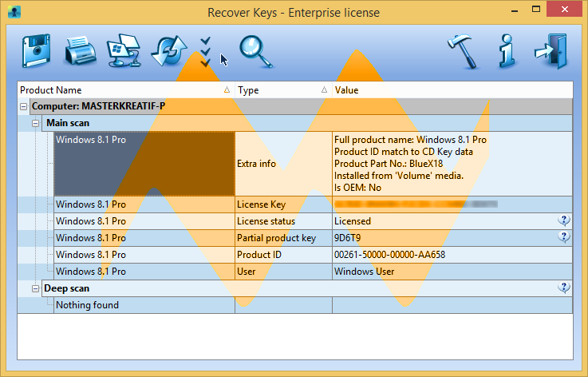This screenshot has width=588, height=377.
Task: Click the License status type cell
Action: click(x=283, y=221)
